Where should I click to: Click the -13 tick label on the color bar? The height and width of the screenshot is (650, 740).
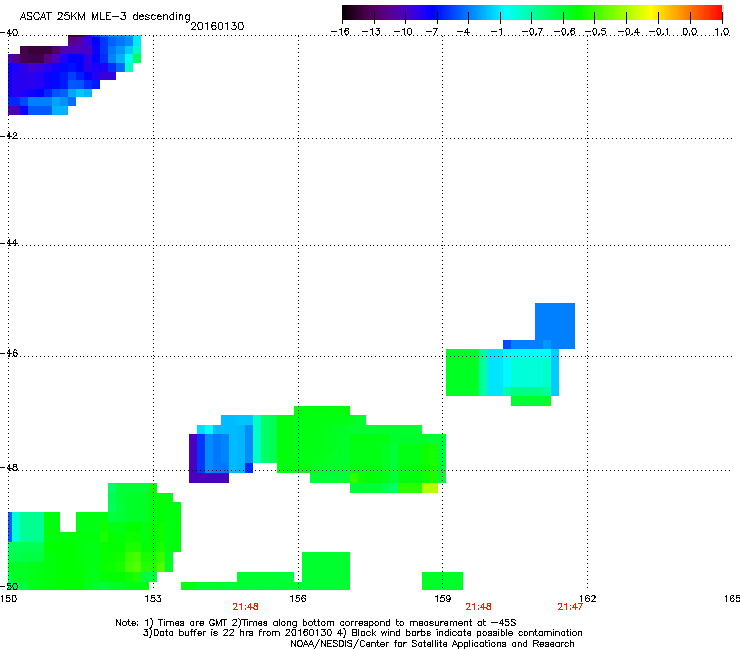(x=372, y=32)
